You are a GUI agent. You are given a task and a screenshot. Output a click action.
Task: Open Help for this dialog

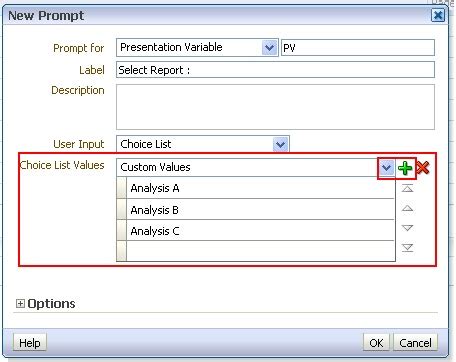[x=30, y=343]
